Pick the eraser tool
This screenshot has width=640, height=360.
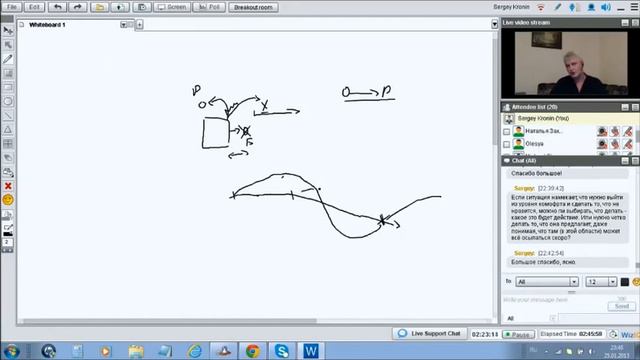8,158
